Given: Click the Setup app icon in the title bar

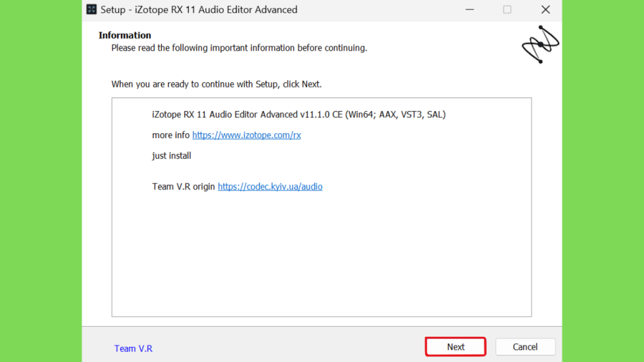Looking at the screenshot, I should click(x=92, y=9).
